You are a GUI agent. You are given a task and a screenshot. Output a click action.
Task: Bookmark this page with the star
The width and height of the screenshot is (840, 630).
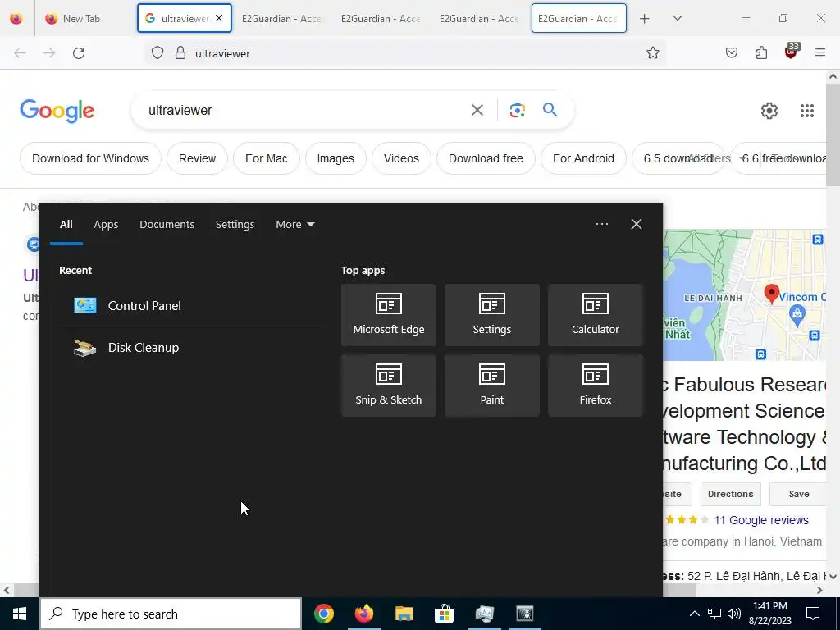(x=652, y=53)
